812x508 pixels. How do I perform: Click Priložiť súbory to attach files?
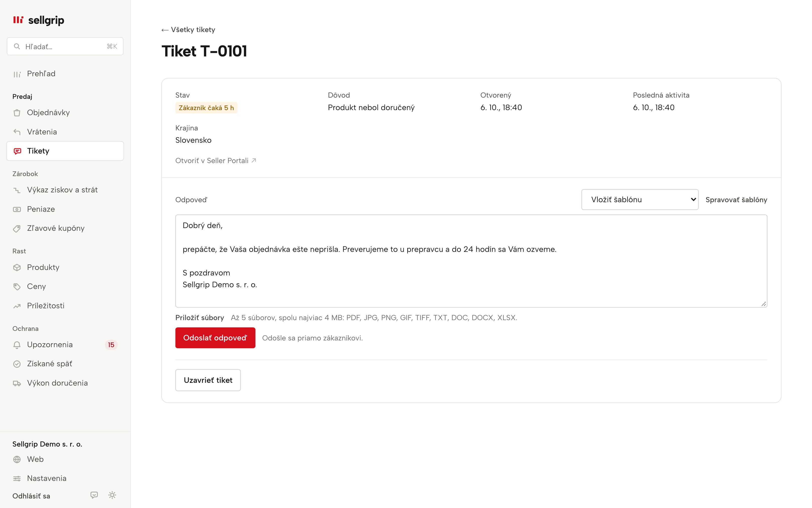(x=200, y=318)
